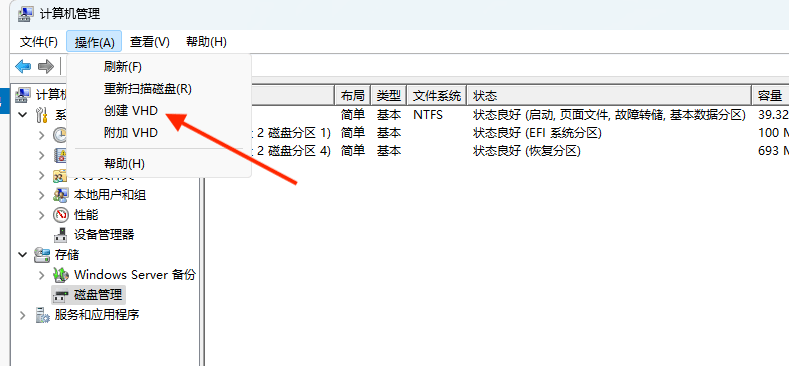
Task: Collapse the 存储 tree node
Action: (x=23, y=255)
